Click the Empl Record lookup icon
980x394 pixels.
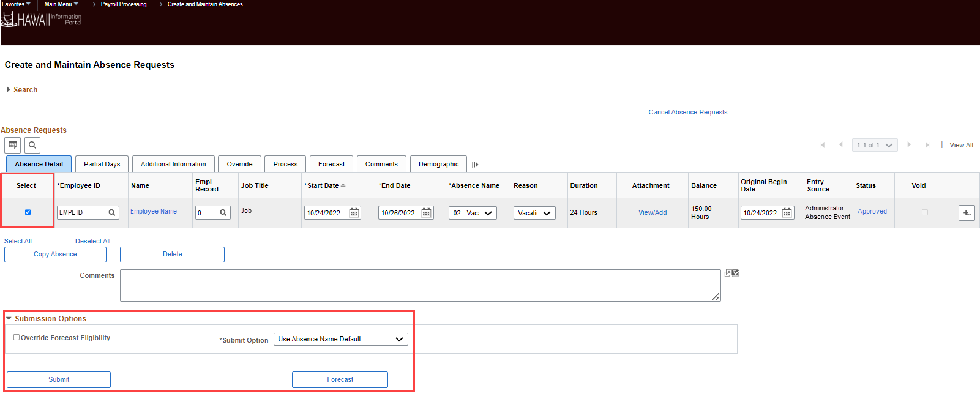(x=223, y=213)
